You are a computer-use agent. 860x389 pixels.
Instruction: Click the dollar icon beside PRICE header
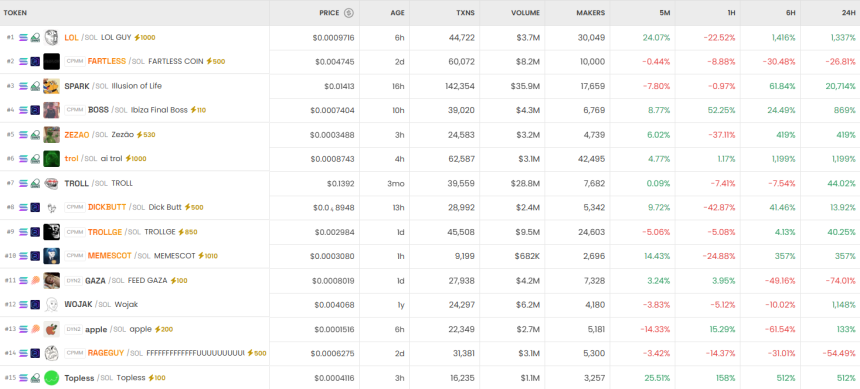pos(348,13)
